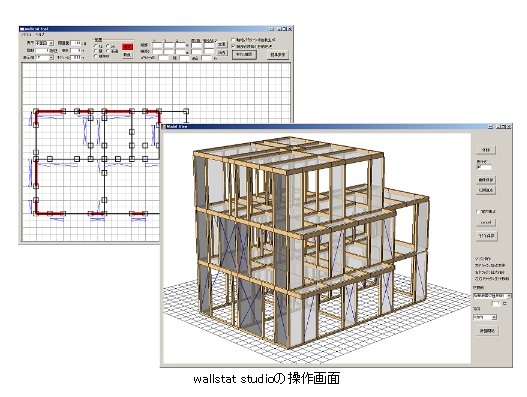Screen dimensions: 527x397
Task: Open the first-row dropdown in wallstat tool toolbar
Action: 45,43
